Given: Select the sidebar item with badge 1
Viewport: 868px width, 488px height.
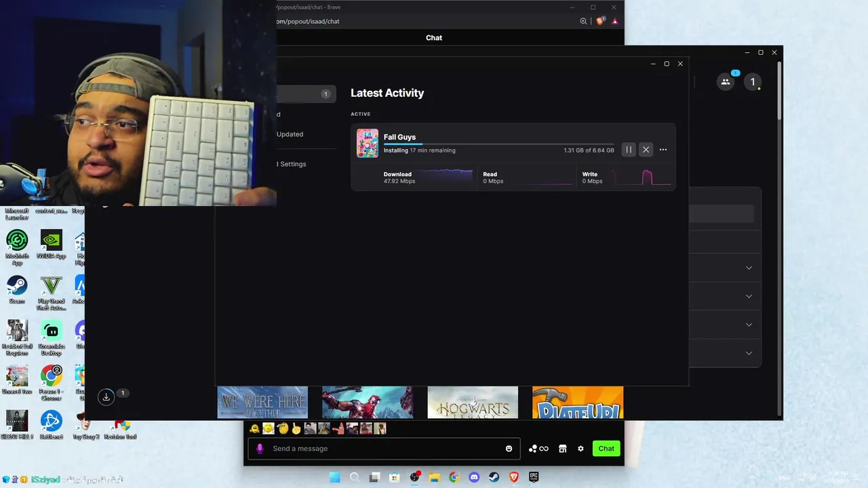Looking at the screenshot, I should pyautogui.click(x=306, y=94).
